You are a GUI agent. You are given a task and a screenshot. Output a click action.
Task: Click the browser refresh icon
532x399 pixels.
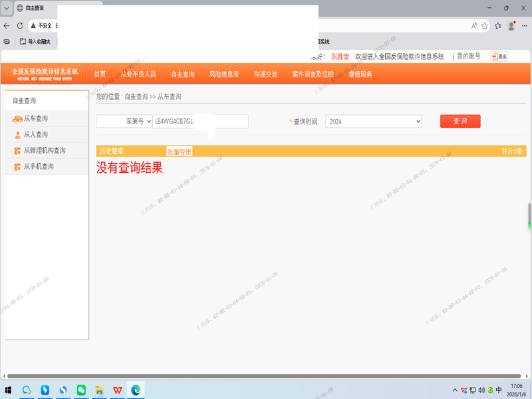point(20,26)
